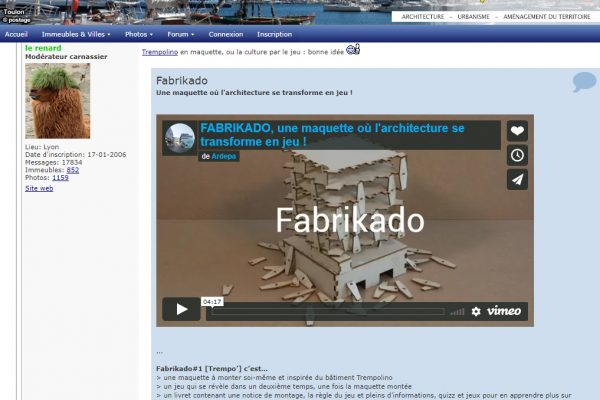Share video with paper plane icon

pos(517,179)
